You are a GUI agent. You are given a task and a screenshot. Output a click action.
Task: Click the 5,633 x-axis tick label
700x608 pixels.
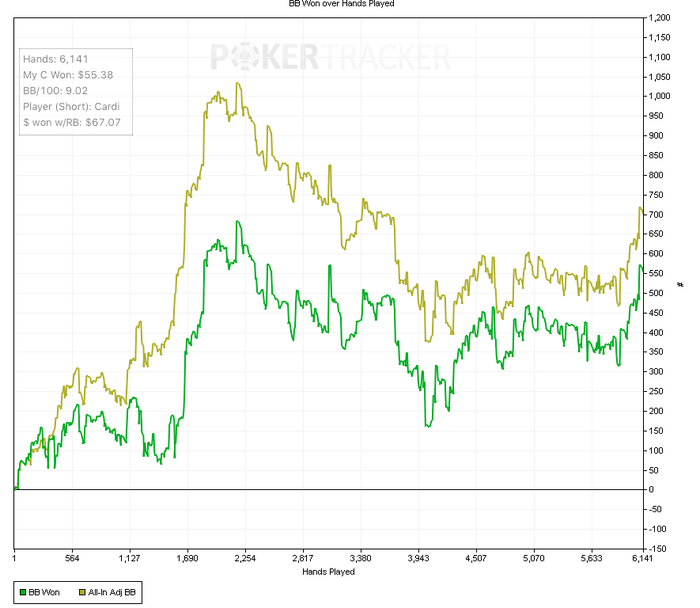[x=592, y=558]
